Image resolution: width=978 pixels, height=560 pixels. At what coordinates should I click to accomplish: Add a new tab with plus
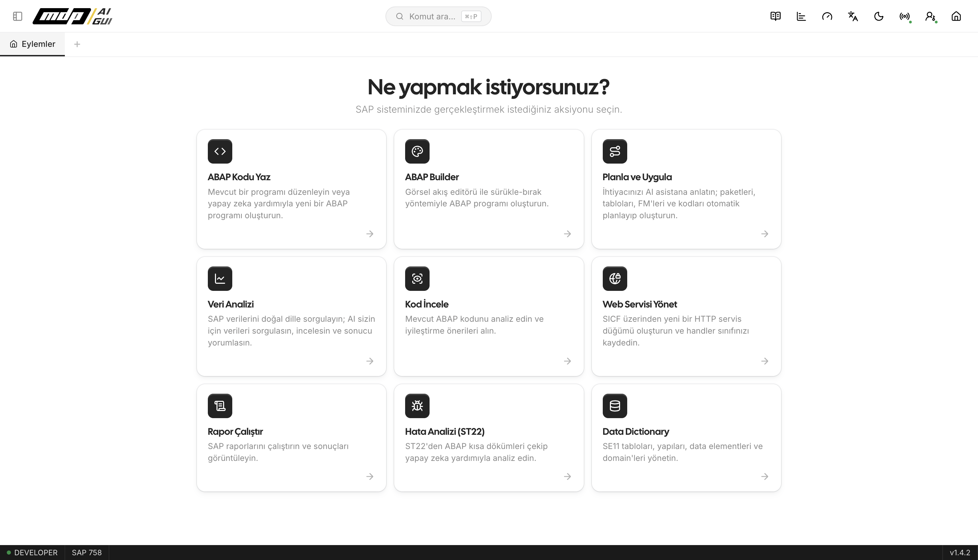77,44
